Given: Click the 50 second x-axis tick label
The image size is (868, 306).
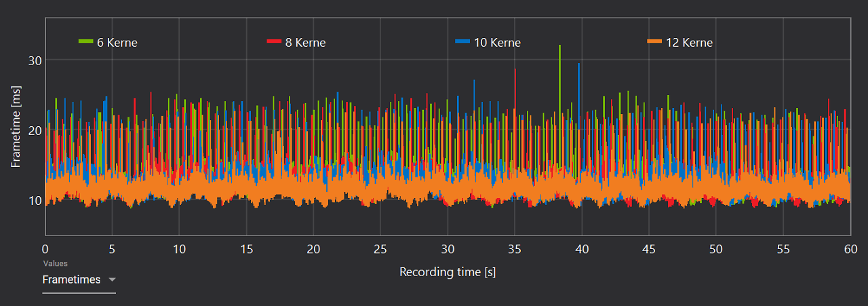Looking at the screenshot, I should 716,249.
